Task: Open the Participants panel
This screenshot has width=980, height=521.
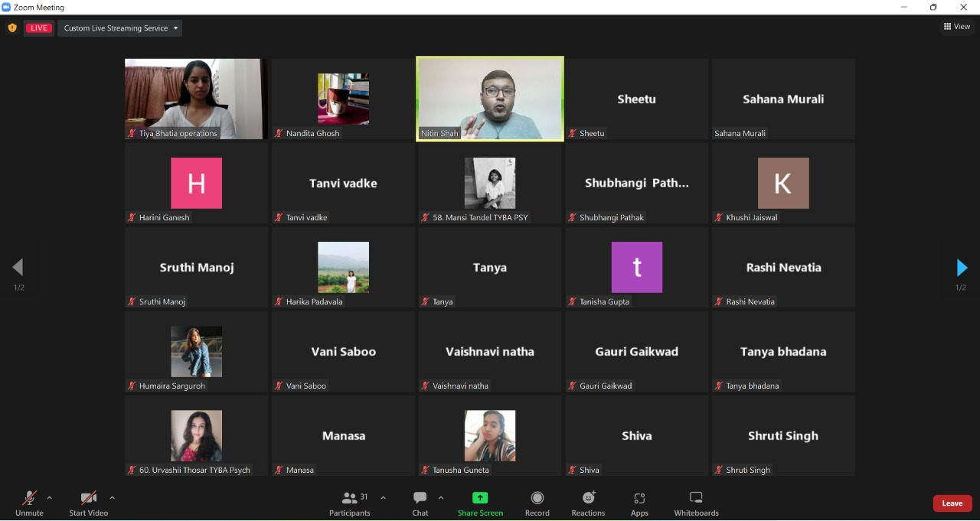Action: click(x=350, y=504)
